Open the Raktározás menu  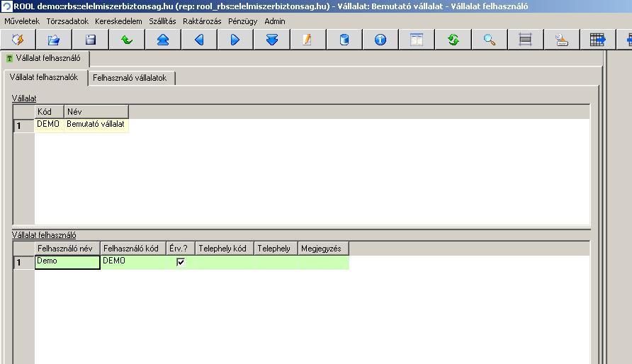202,21
